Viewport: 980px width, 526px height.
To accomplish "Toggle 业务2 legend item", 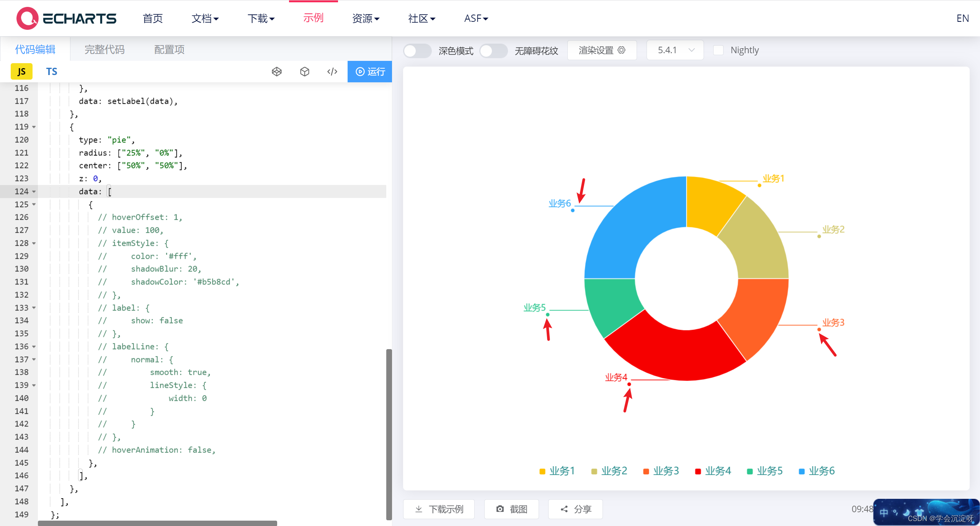I will [x=609, y=471].
